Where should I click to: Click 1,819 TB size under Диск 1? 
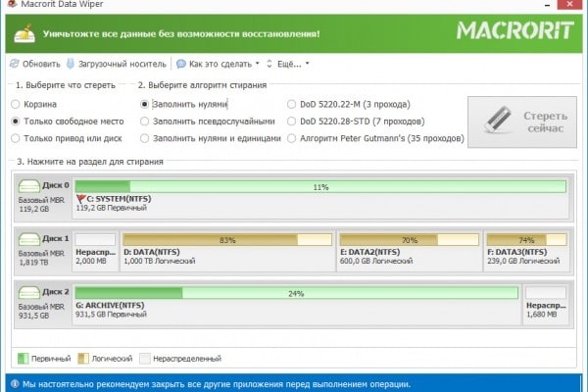(33, 263)
